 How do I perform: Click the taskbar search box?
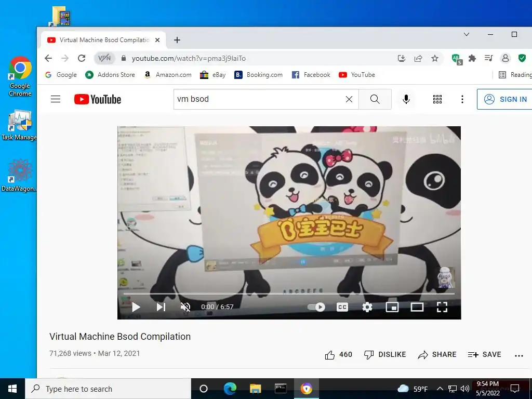108,389
